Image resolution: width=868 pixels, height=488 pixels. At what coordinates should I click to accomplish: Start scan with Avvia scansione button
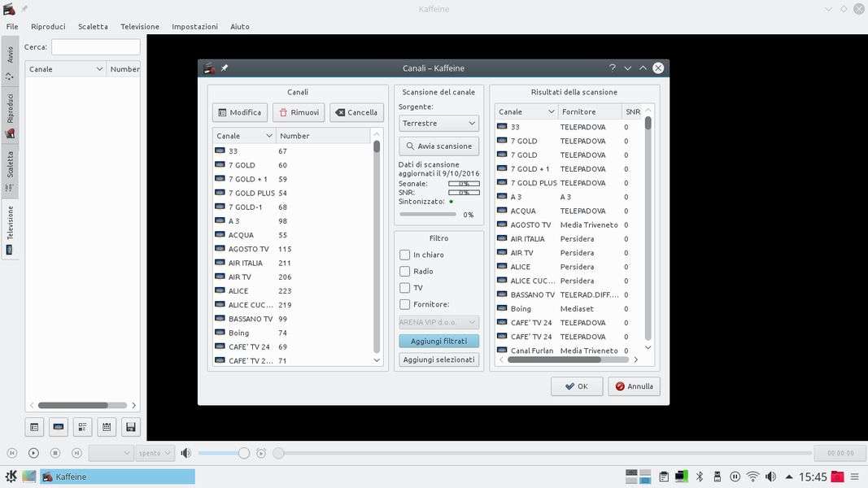[x=438, y=146]
